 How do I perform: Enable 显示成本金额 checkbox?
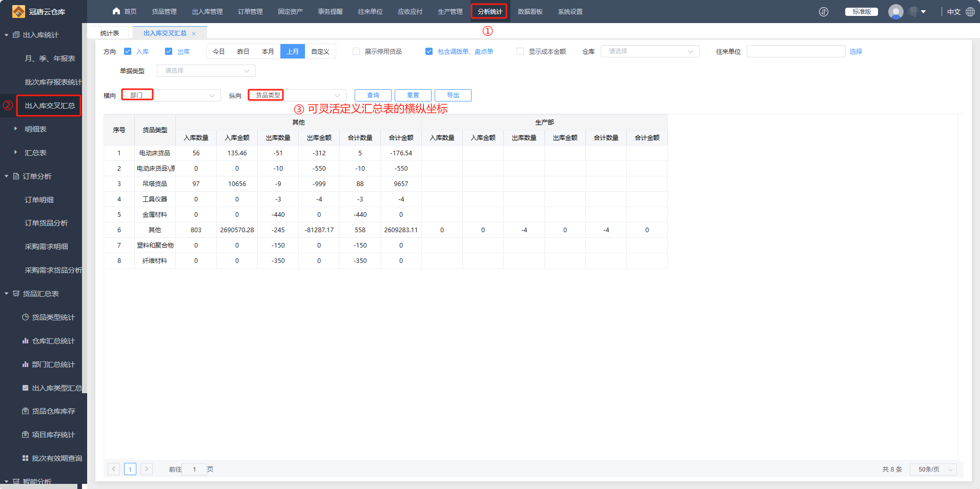(520, 51)
